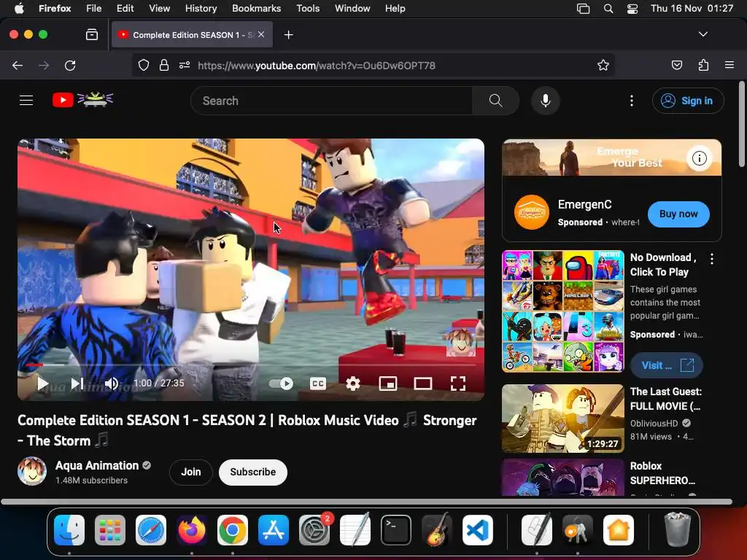
Task: Open YouTube guide hamburger menu
Action: coord(26,101)
